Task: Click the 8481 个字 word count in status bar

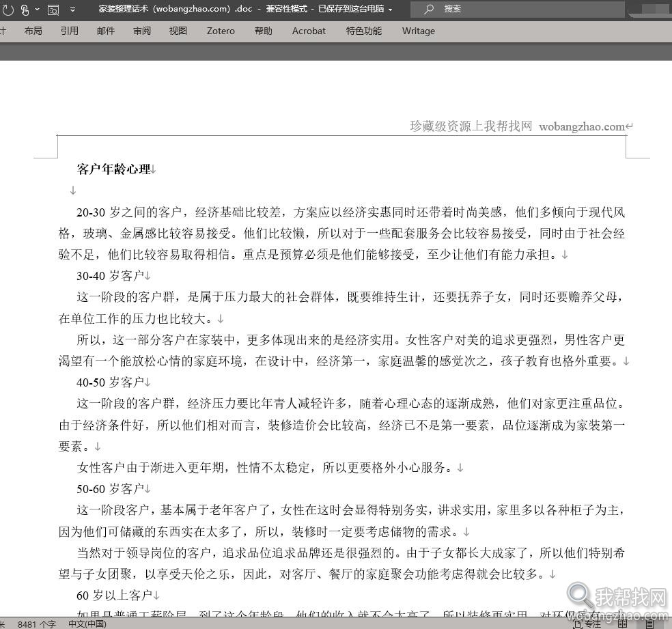Action: pos(37,624)
